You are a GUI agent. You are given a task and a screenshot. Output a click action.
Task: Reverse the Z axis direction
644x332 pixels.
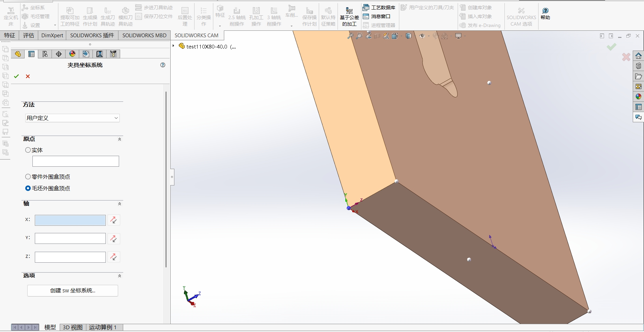point(114,257)
